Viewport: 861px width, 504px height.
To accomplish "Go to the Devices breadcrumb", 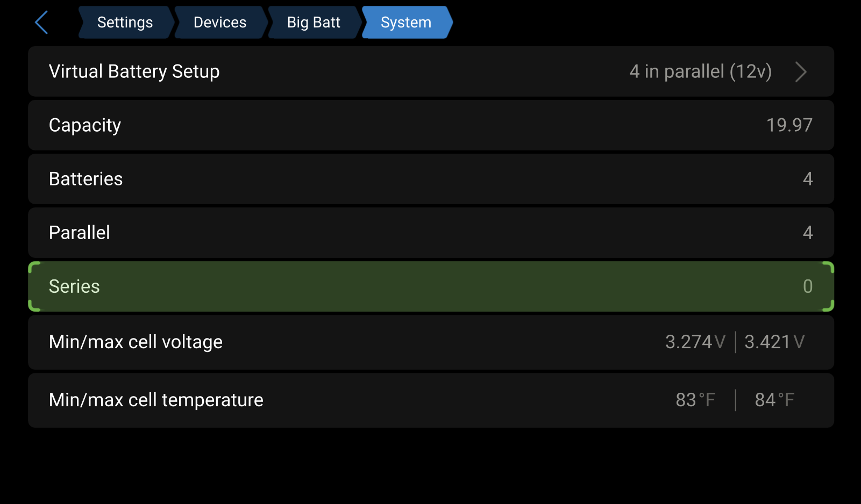I will click(219, 23).
